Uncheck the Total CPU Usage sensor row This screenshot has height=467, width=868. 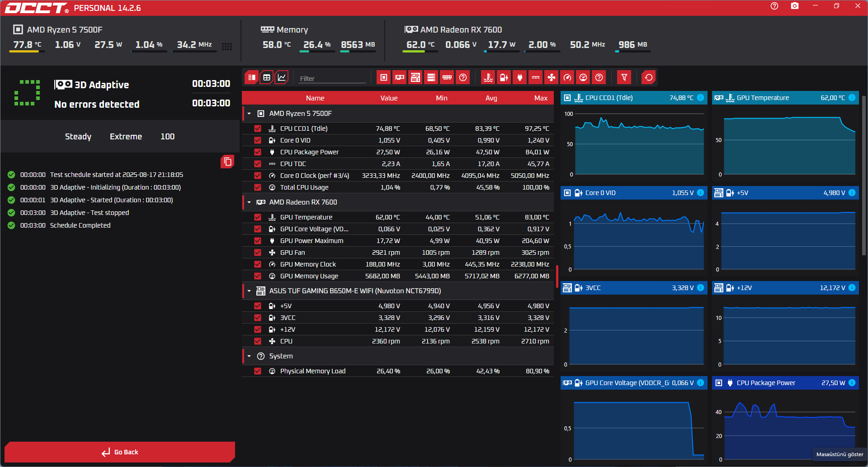pos(258,187)
